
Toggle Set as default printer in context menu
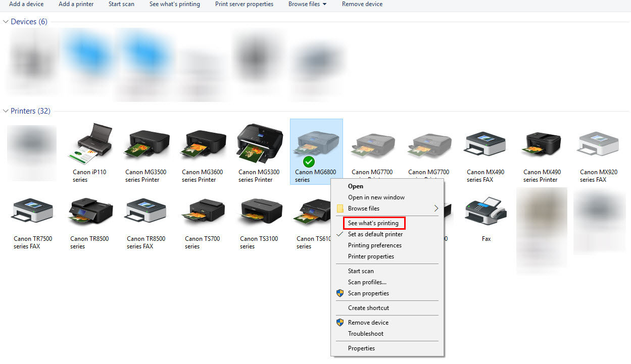(x=374, y=234)
